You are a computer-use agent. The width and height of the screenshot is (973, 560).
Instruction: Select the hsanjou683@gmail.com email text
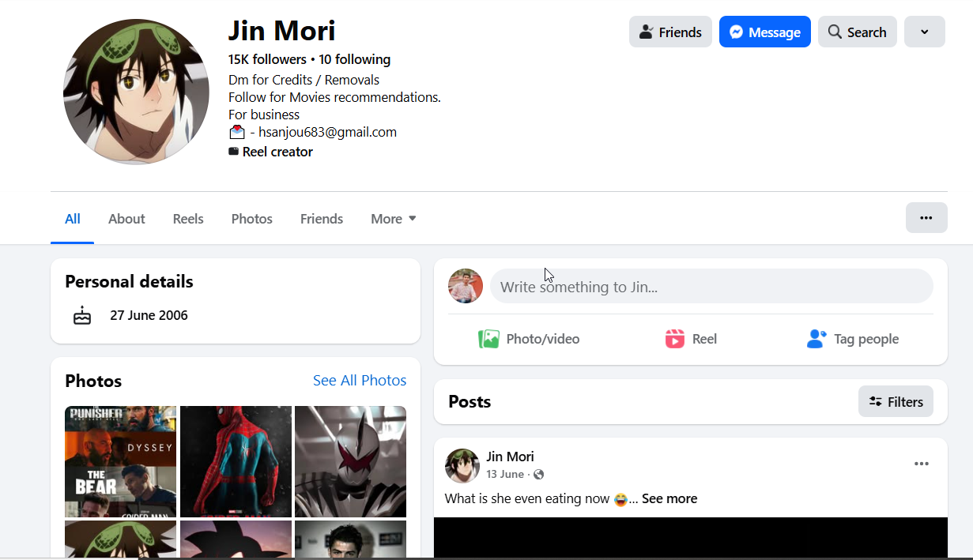pyautogui.click(x=327, y=132)
